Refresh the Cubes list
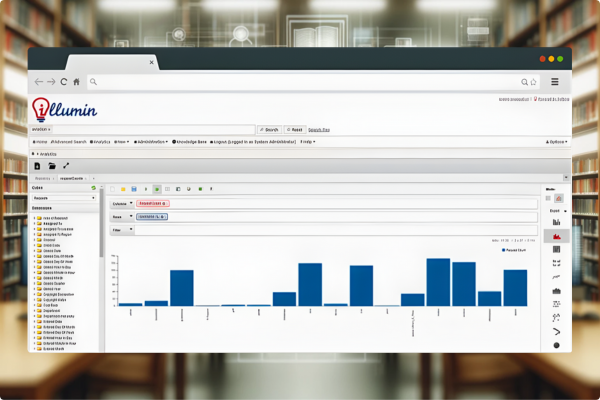Screen dimensions: 600x400 (93, 188)
